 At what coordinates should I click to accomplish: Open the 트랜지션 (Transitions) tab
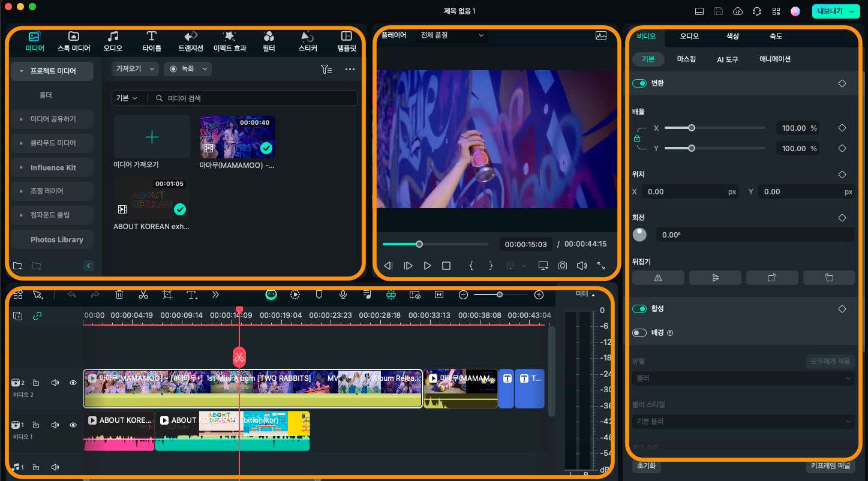point(191,41)
